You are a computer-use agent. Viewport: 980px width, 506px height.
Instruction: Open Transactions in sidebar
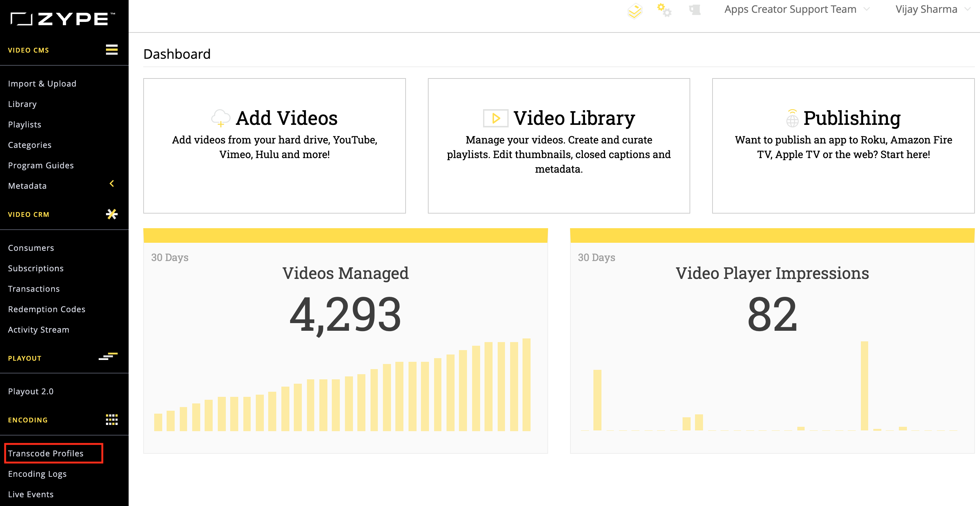(34, 289)
